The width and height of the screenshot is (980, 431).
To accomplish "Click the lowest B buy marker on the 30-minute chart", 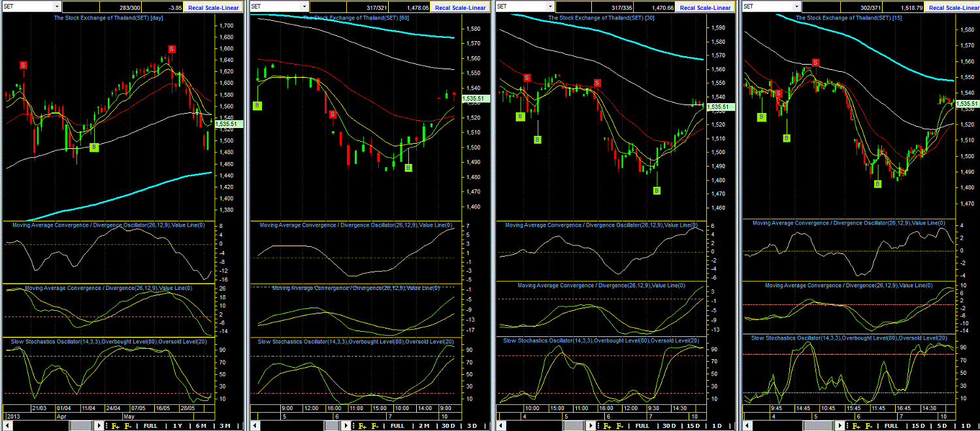I will click(657, 190).
